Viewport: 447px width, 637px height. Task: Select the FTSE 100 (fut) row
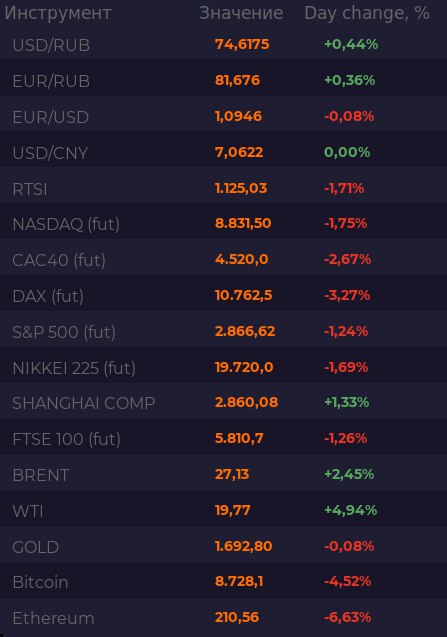coord(224,438)
